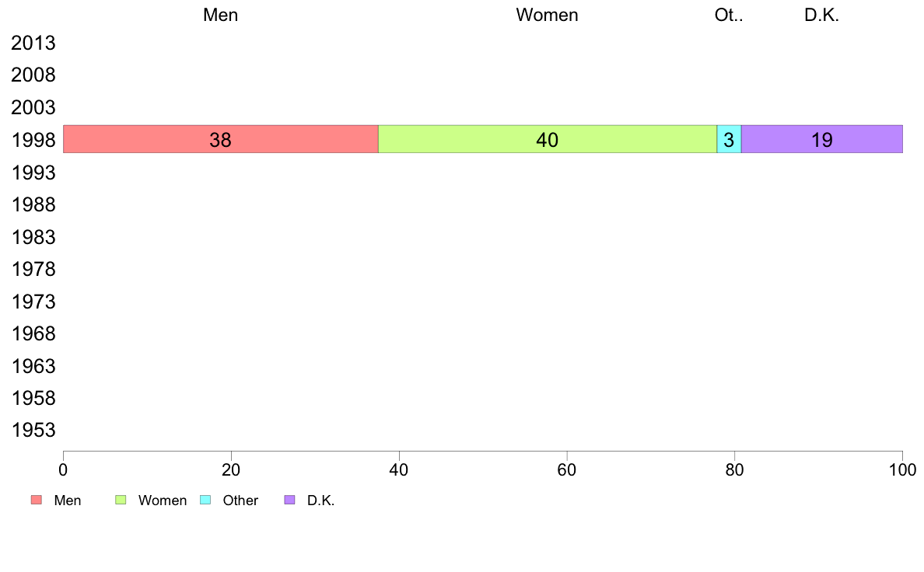Click the truncated Ot.. column header

point(729,15)
